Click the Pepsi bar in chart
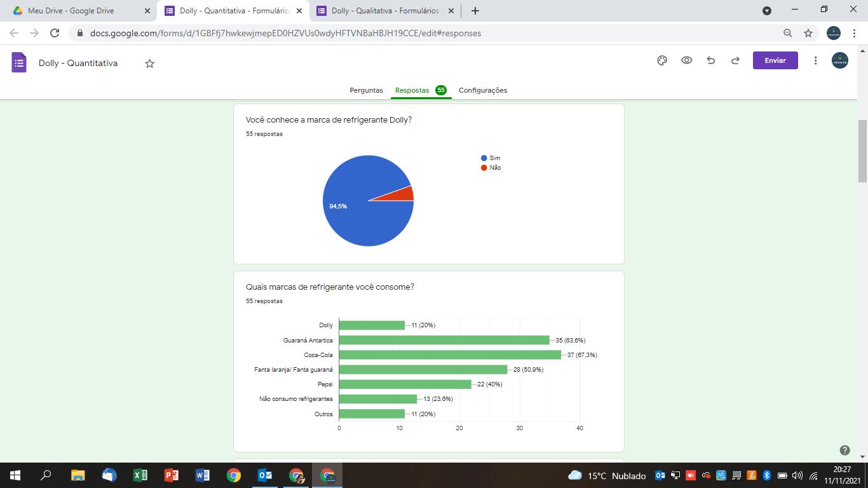This screenshot has width=868, height=488. (x=405, y=384)
